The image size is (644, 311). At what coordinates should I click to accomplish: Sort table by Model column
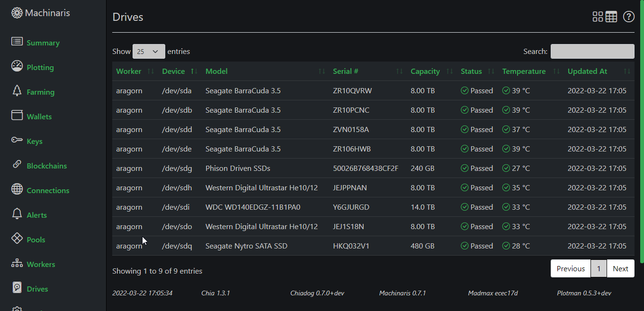click(x=265, y=71)
